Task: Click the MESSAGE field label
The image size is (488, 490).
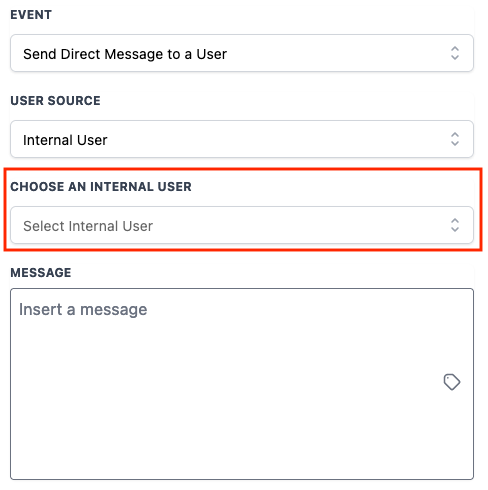Action: 41,273
